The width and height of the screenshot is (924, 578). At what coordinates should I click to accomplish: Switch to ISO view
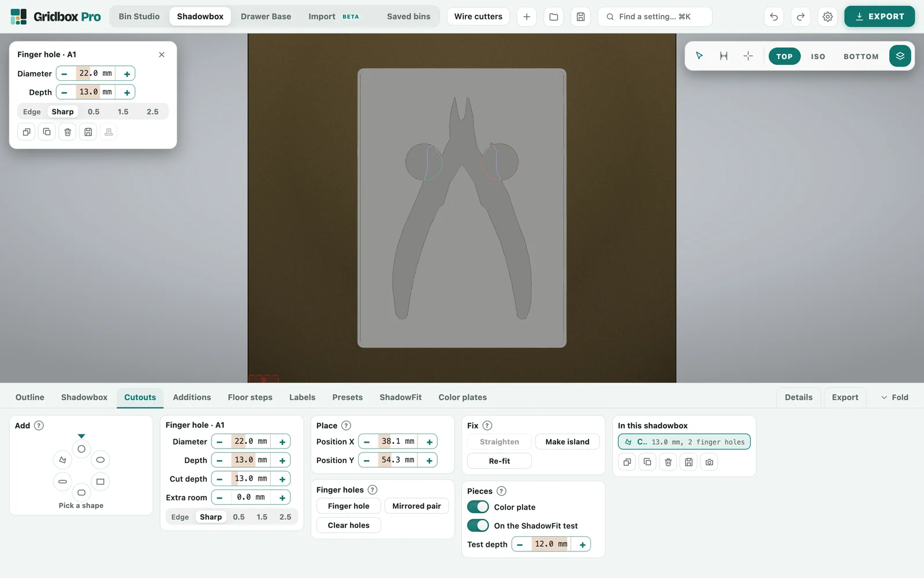[x=818, y=56]
